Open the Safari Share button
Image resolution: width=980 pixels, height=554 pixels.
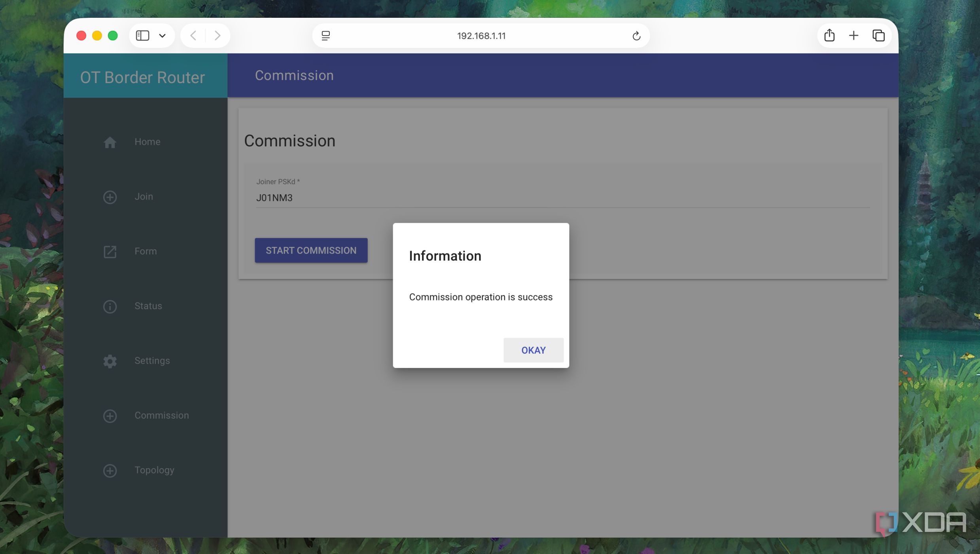click(829, 35)
